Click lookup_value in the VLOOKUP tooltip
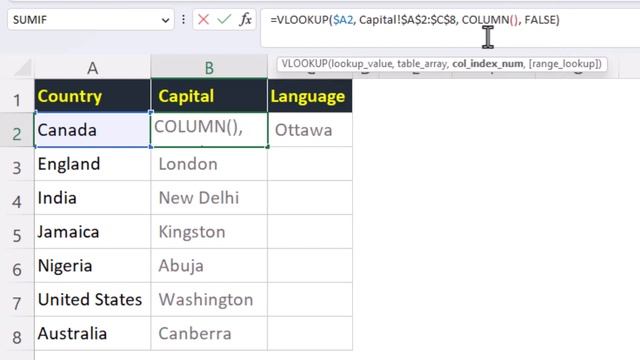This screenshot has height=360, width=640. point(362,64)
